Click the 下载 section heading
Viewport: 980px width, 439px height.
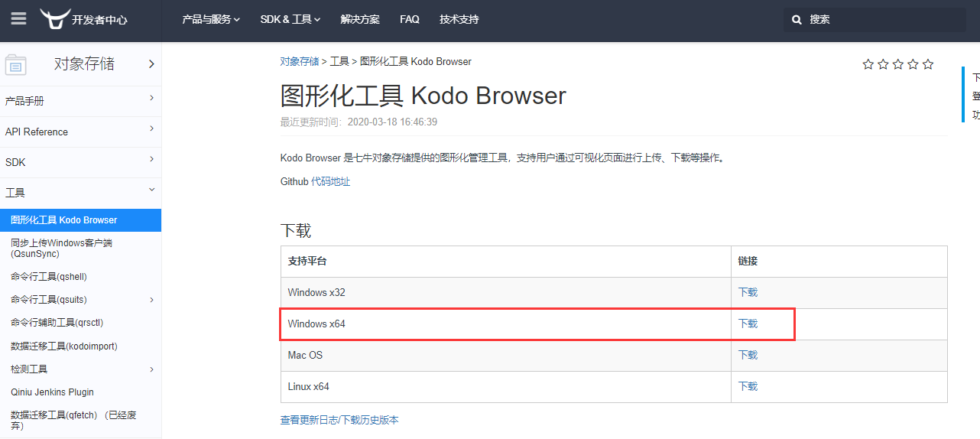point(296,230)
